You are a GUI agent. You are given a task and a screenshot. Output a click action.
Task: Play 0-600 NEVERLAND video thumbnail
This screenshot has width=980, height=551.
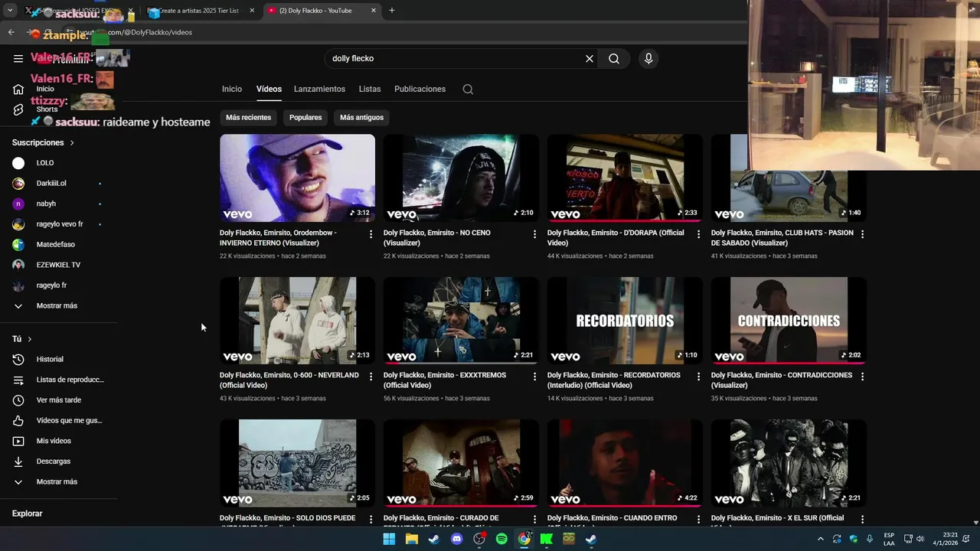(297, 321)
